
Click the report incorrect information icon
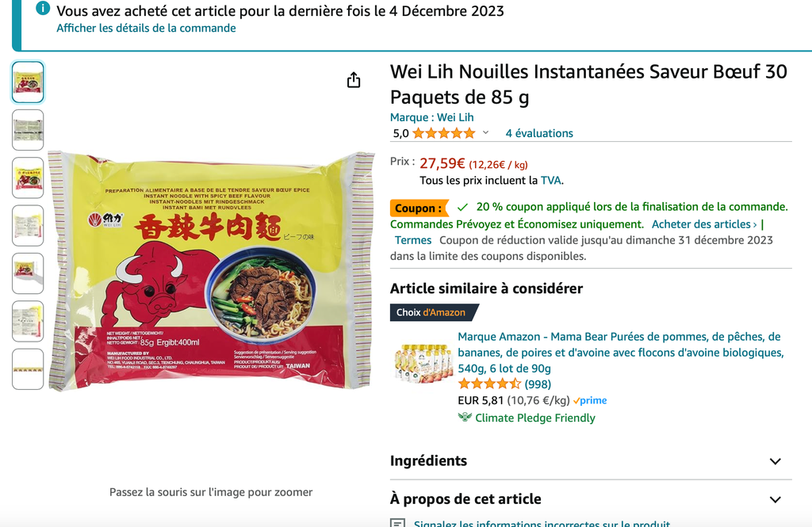398,523
